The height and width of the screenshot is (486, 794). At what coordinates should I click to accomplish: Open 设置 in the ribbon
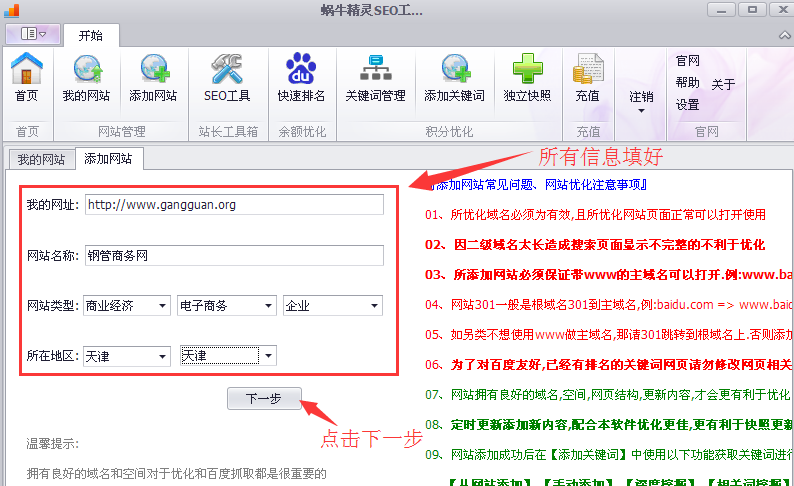click(x=687, y=105)
